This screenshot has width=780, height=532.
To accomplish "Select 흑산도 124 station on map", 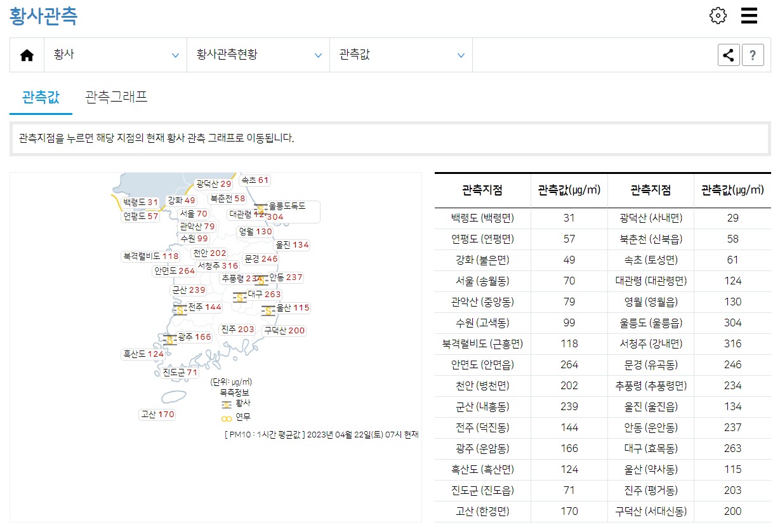I will click(x=143, y=354).
